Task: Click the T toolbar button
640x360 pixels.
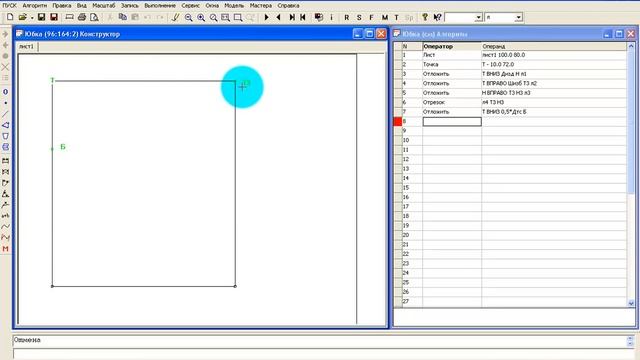Action: click(x=396, y=18)
